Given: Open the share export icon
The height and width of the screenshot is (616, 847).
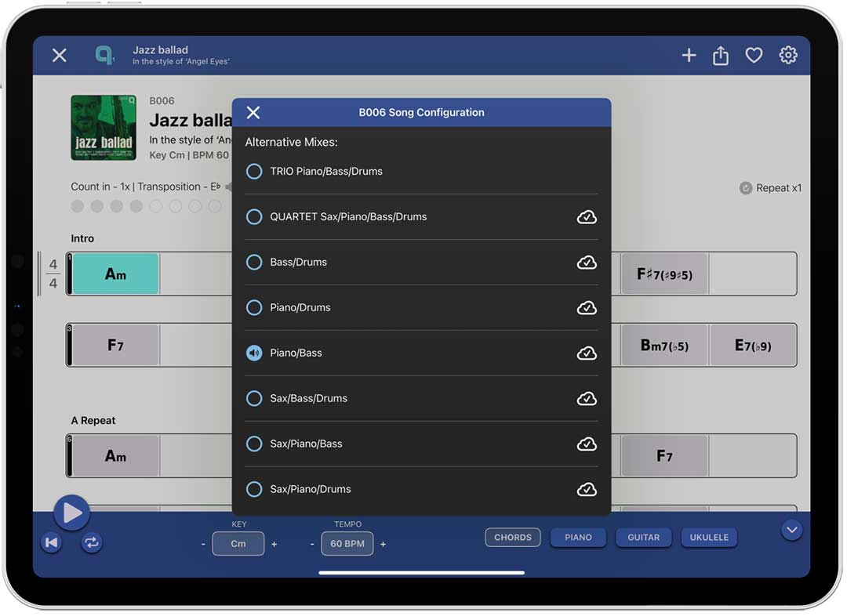Looking at the screenshot, I should (x=721, y=55).
